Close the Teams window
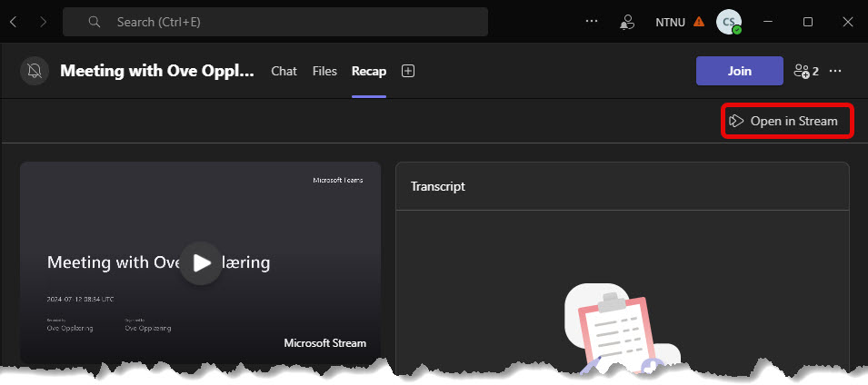 pos(847,22)
